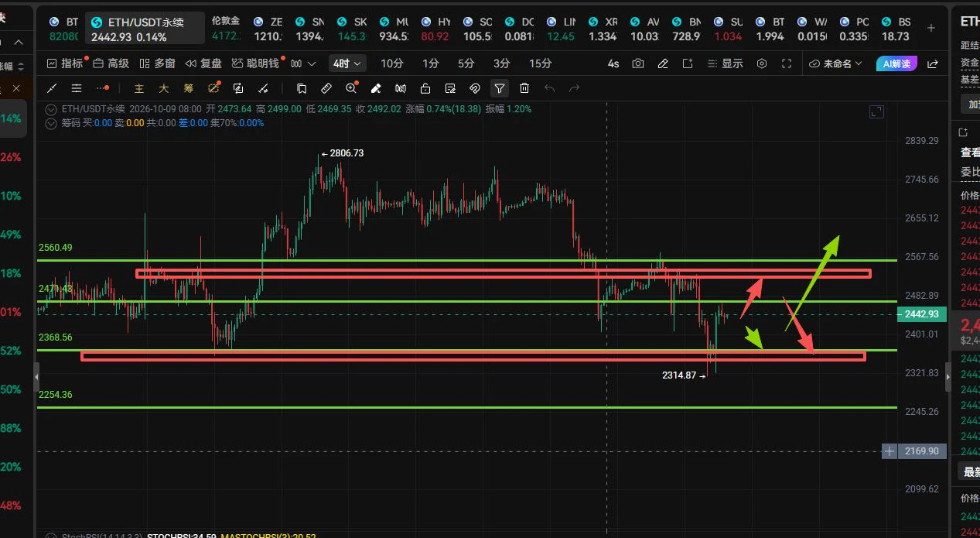The width and height of the screenshot is (980, 538).
Task: Open the 4时 timeframe dropdown
Action: coord(346,63)
